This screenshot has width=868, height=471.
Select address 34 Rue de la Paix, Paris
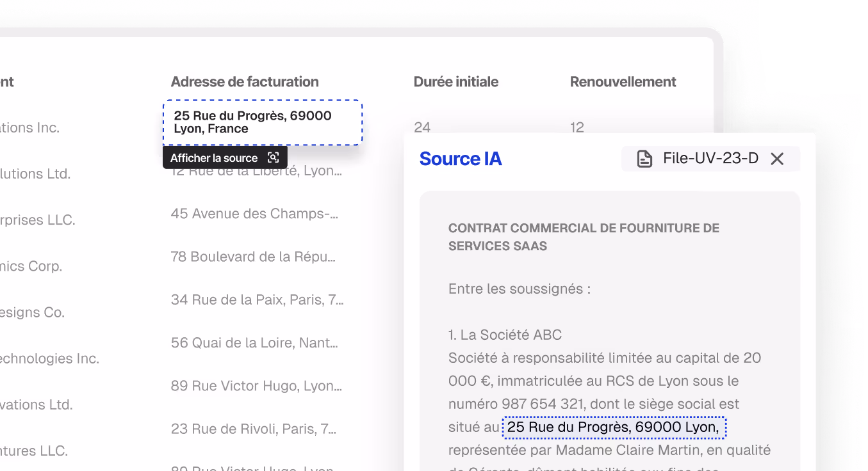(256, 299)
